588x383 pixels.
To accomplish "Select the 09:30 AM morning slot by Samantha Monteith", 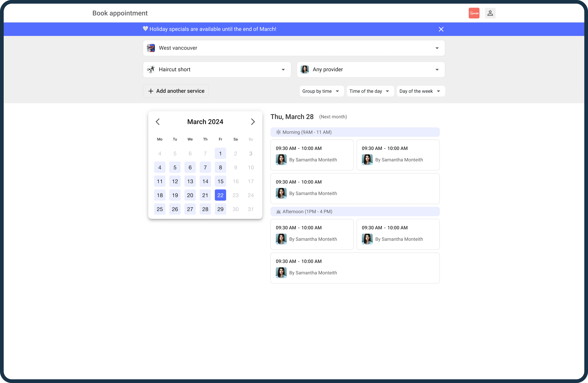I will pos(312,155).
